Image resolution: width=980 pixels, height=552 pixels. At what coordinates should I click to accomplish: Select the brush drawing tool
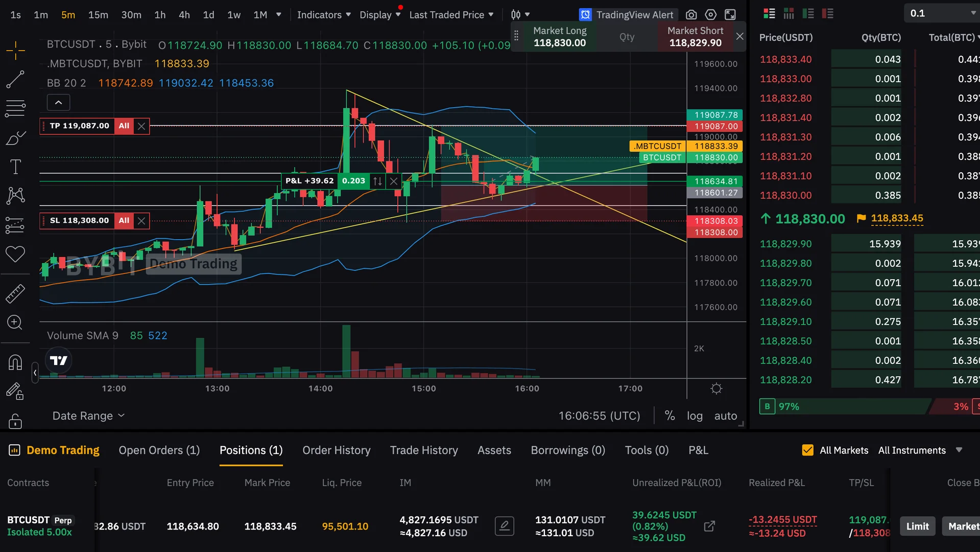point(15,137)
